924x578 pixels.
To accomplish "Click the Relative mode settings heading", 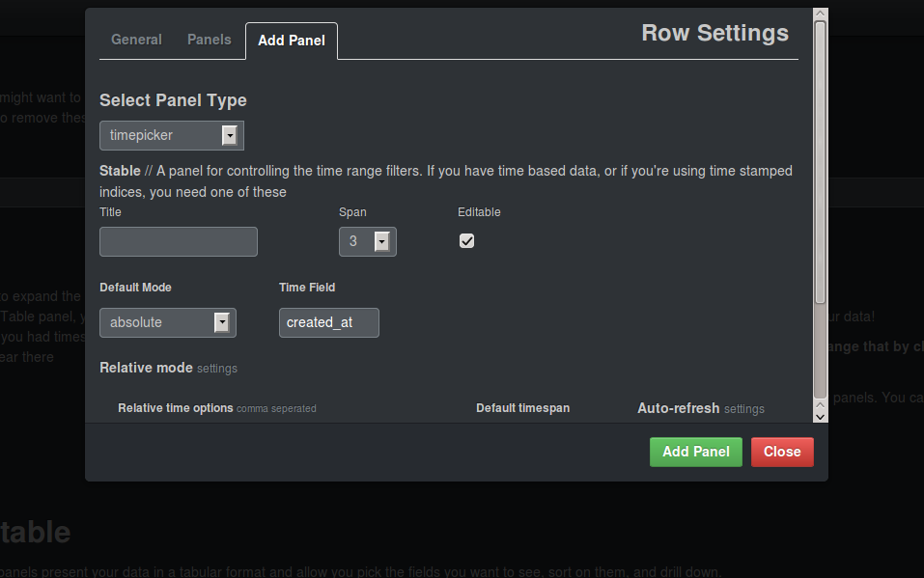I will coord(169,368).
